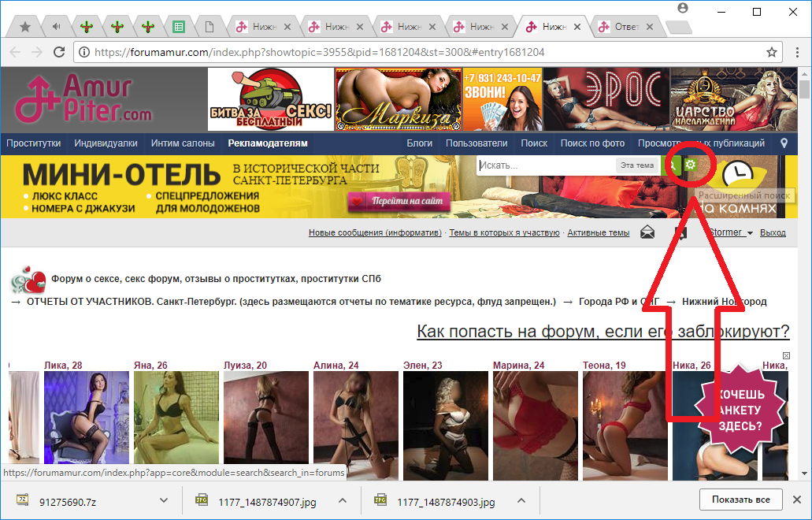This screenshot has height=520, width=812.
Task: Open the 'Пользователи' navigation menu item
Action: pos(476,143)
